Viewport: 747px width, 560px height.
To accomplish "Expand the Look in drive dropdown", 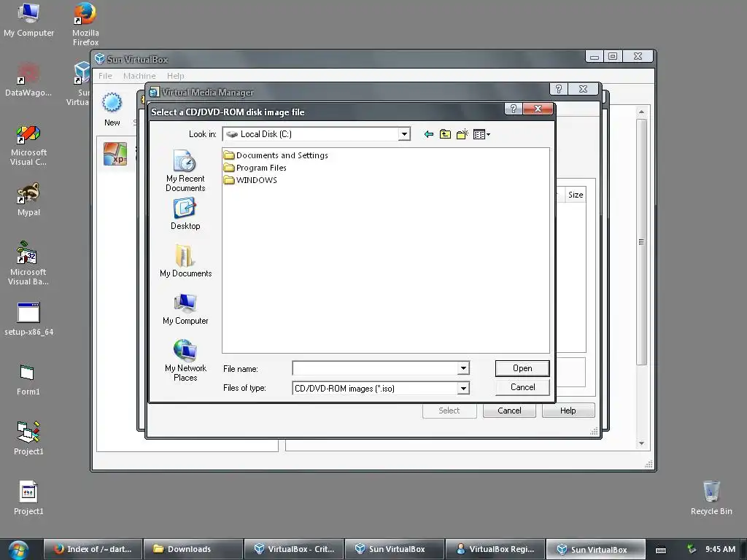I will [x=404, y=134].
